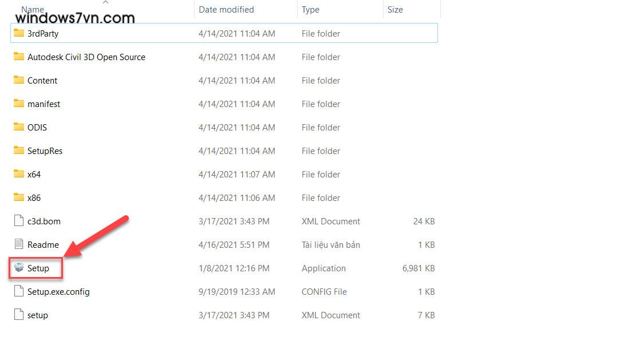
Task: Select the manifest folder icon
Action: point(19,104)
